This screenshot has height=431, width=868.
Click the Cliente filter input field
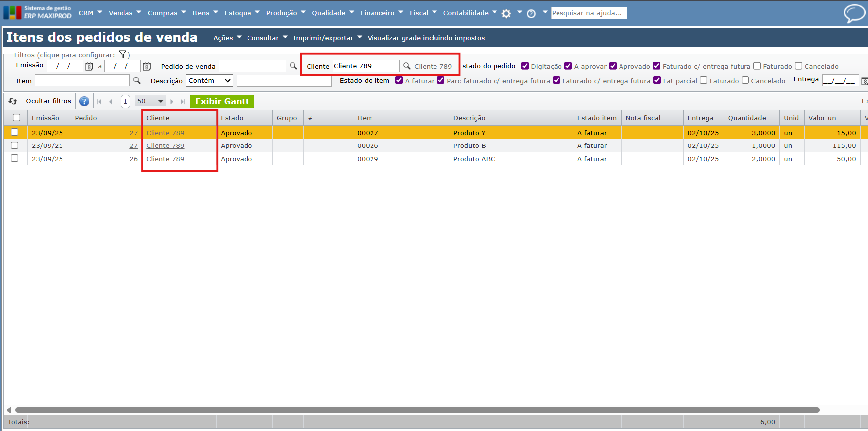(366, 66)
